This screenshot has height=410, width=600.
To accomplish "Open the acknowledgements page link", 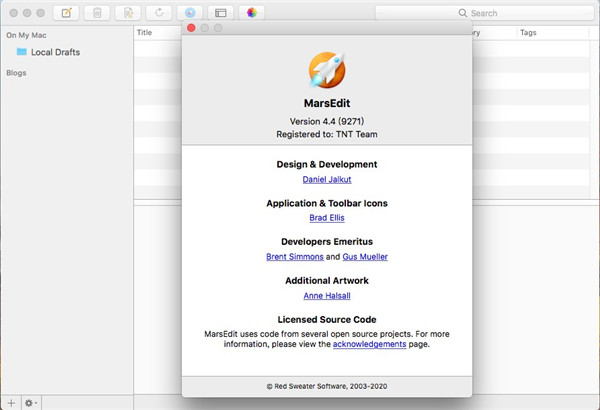I will [x=369, y=344].
